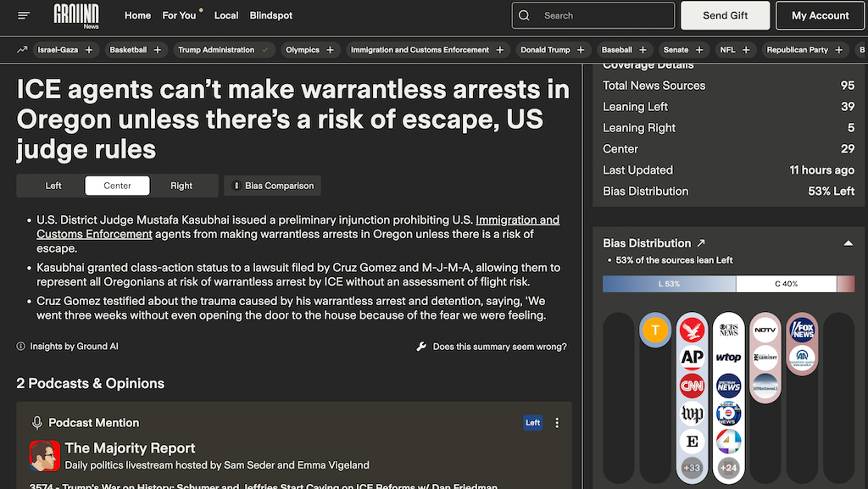
Task: Click the podcast three-dot options icon
Action: coord(557,423)
